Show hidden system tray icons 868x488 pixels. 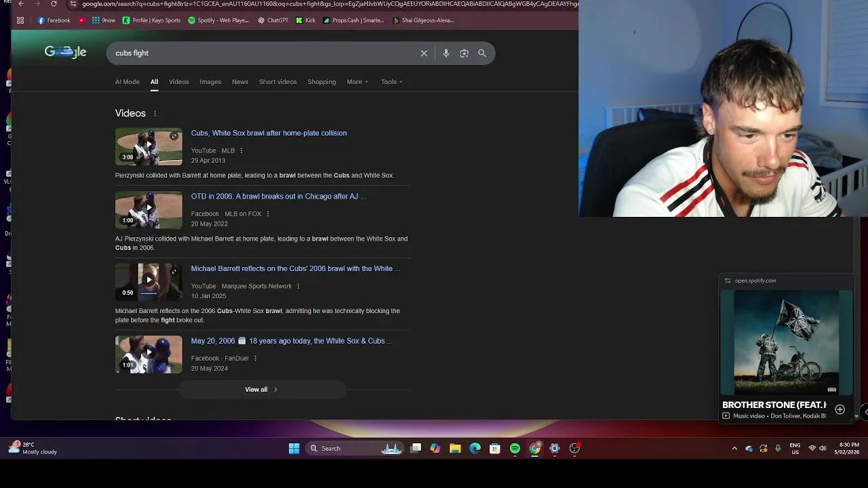[x=734, y=448]
